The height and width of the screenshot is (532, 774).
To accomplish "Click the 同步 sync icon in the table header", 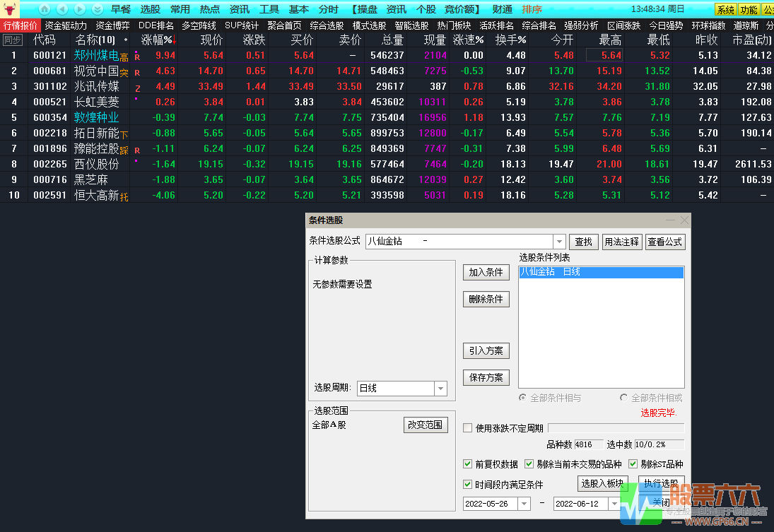I will click(x=11, y=39).
